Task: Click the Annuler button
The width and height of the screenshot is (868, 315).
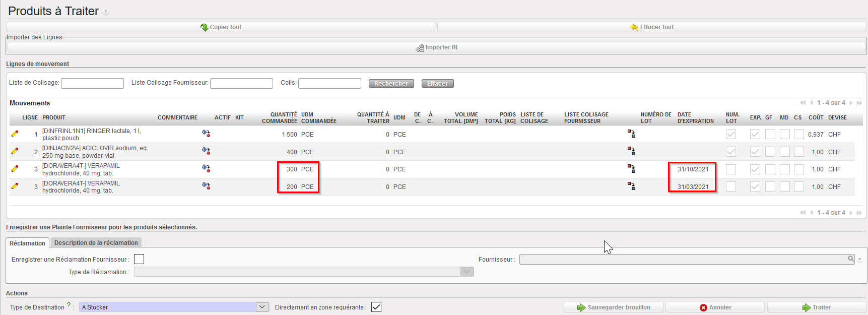Action: [x=715, y=307]
